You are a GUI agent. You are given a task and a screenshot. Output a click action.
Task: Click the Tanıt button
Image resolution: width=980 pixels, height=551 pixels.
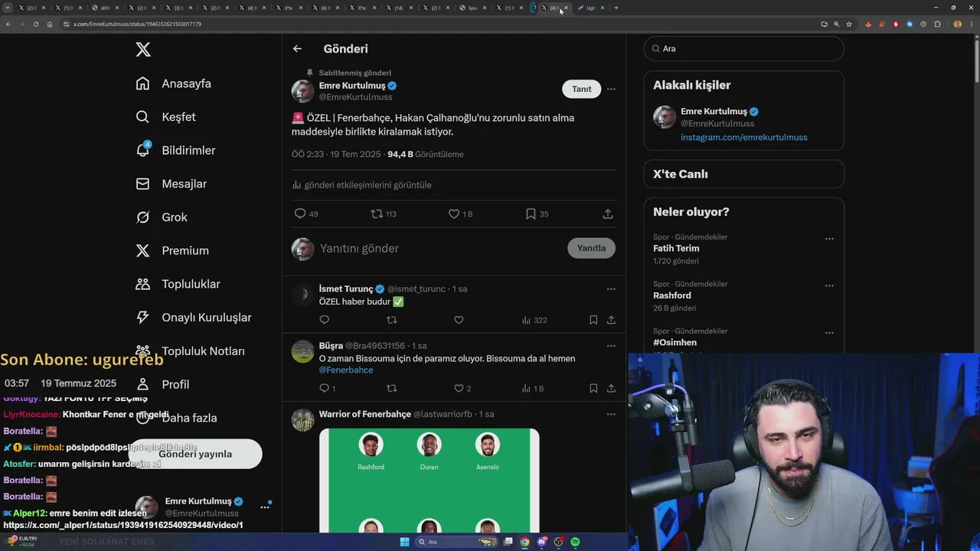coord(582,89)
